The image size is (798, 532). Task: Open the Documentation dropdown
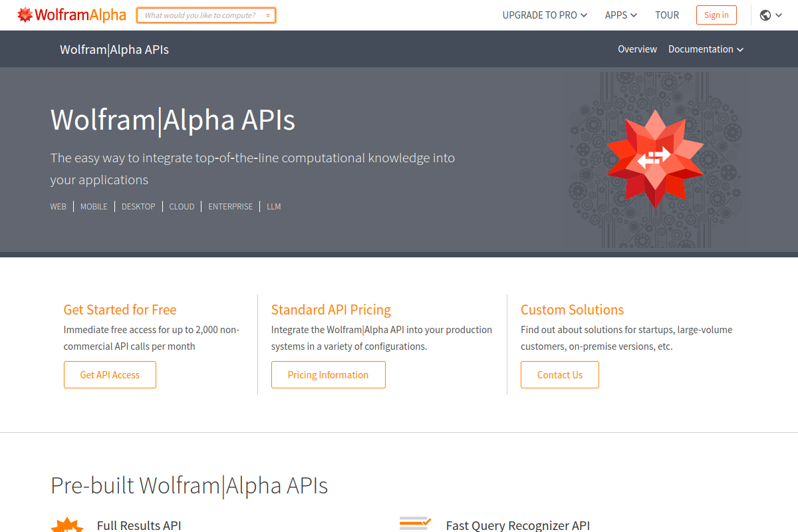click(706, 49)
